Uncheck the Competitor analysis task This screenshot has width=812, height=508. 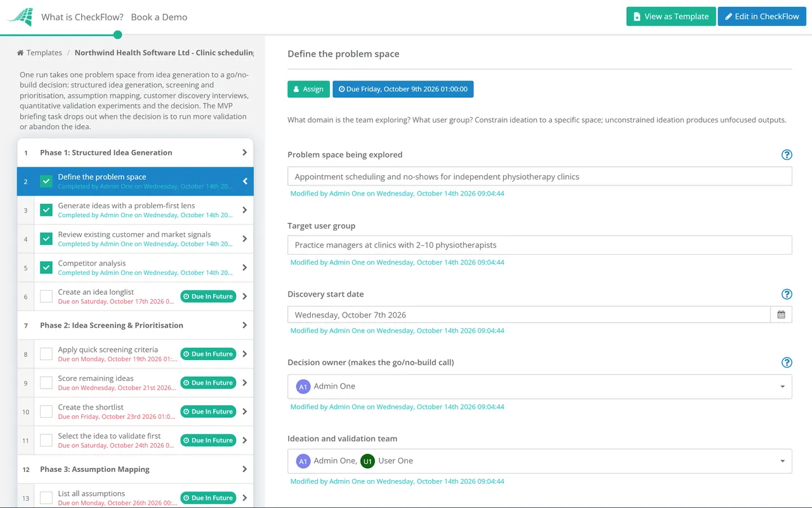pos(46,268)
